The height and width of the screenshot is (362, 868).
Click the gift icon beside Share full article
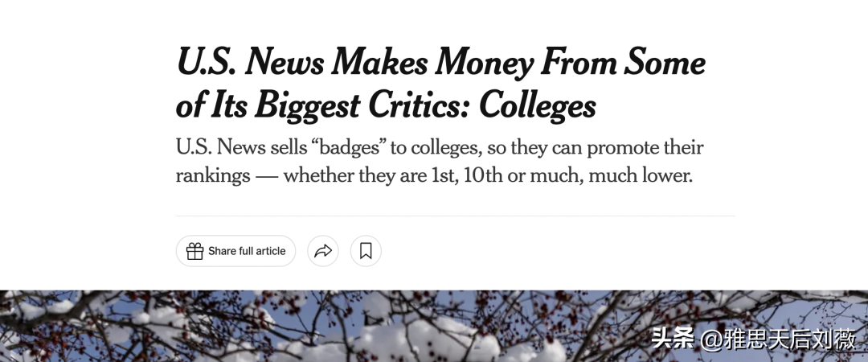[194, 251]
